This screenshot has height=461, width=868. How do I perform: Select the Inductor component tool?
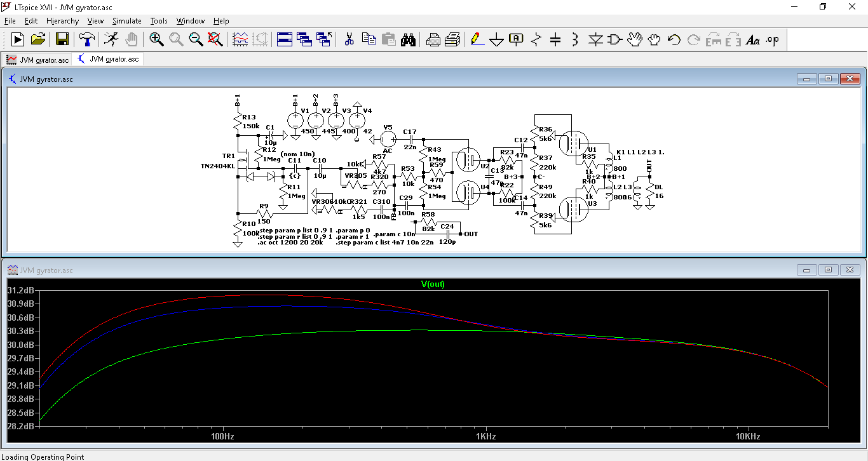click(575, 39)
